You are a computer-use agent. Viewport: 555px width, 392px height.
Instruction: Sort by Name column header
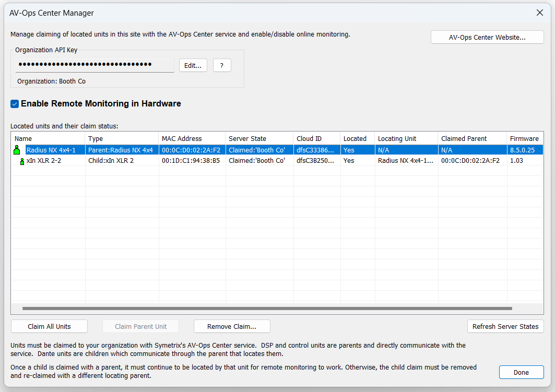48,139
